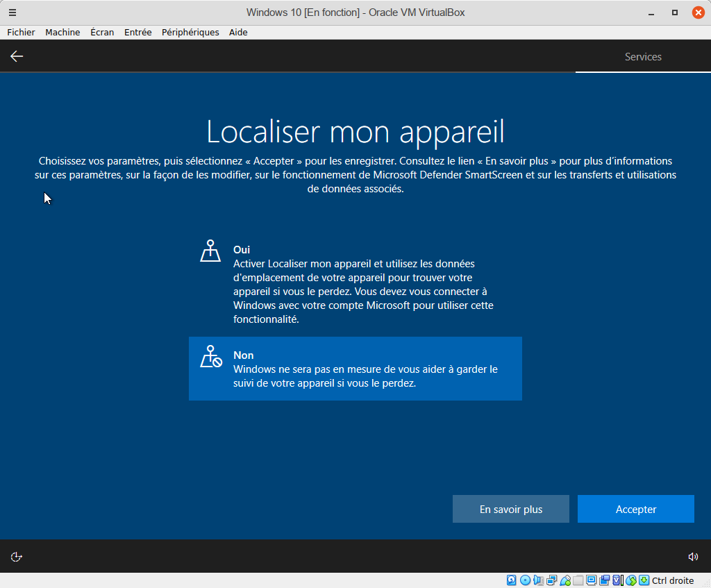Click the back arrow in setup header
This screenshot has width=711, height=588.
coord(17,56)
